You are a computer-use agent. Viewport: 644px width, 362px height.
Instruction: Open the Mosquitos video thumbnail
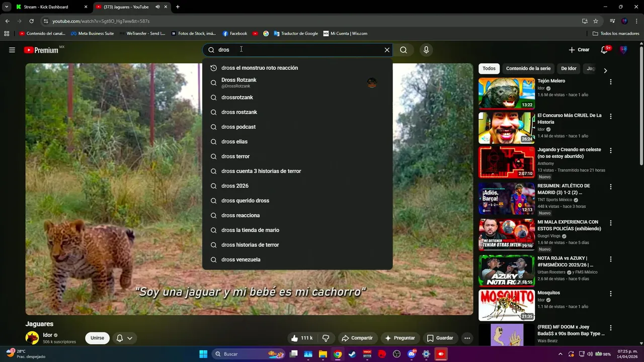coord(507,305)
